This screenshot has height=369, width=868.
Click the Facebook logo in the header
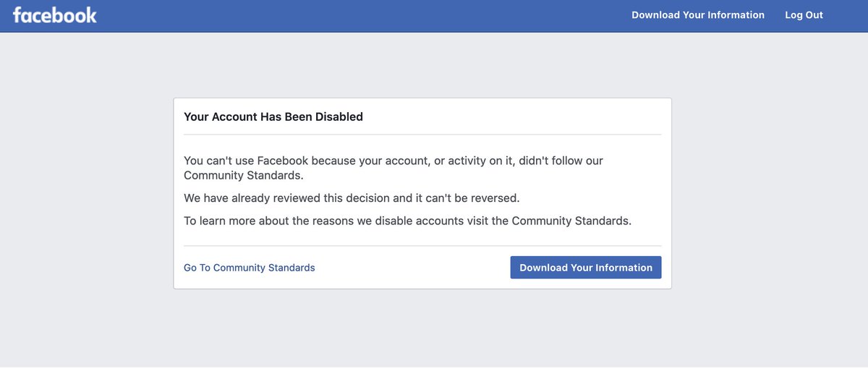point(54,15)
